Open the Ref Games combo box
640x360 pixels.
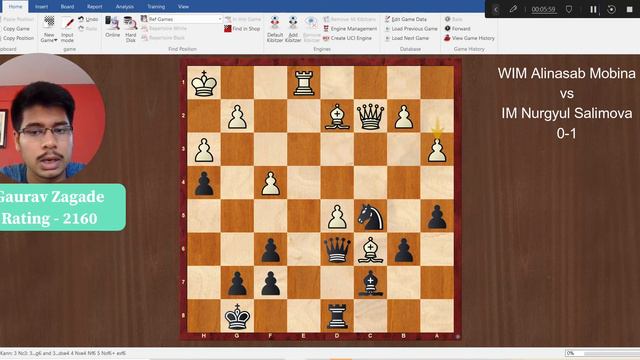(x=184, y=19)
